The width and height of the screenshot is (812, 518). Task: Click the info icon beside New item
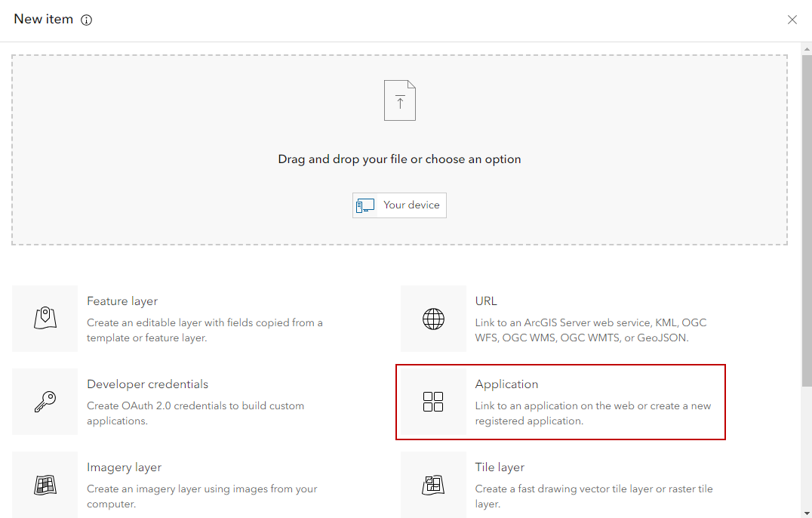pyautogui.click(x=86, y=20)
